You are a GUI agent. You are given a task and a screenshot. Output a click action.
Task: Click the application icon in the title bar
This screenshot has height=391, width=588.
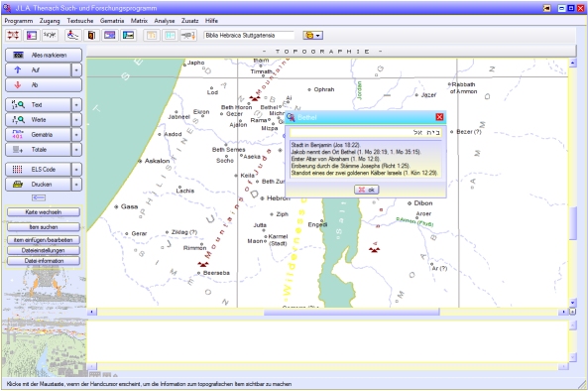(x=7, y=8)
